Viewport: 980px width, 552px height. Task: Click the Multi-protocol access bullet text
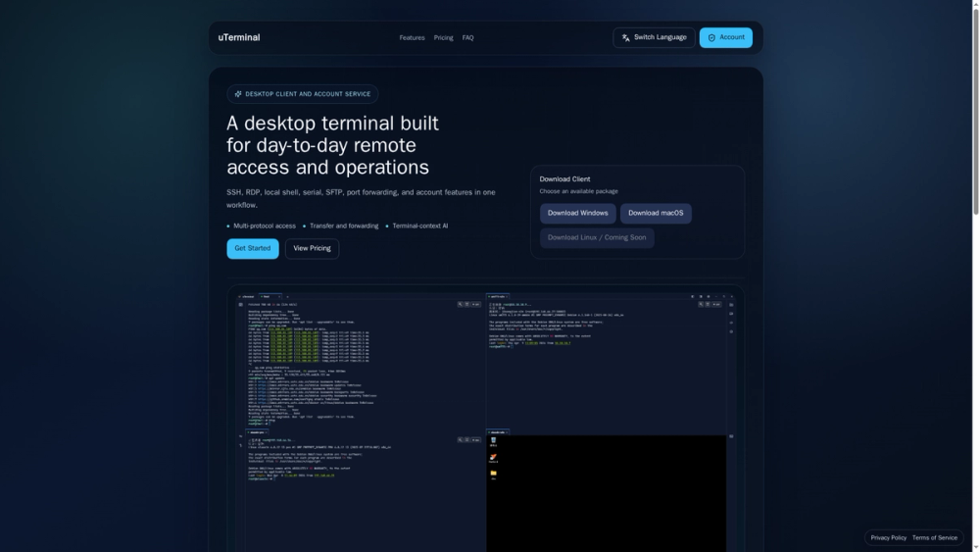(265, 226)
